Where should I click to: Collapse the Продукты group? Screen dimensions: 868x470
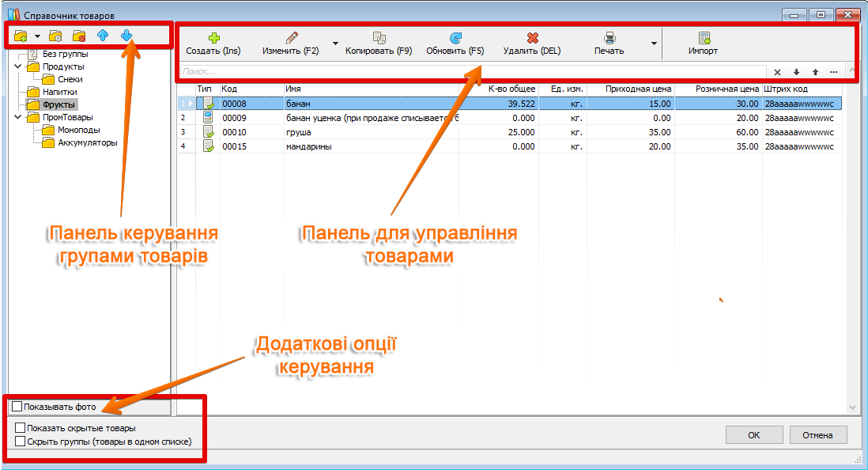pos(17,66)
